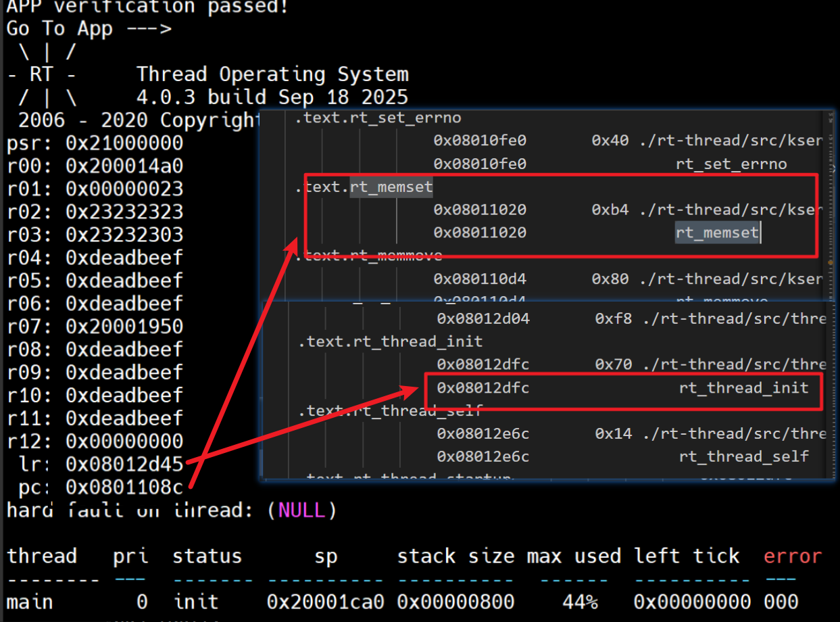
Task: Select the main thread sp 0x20001ca0
Action: click(325, 602)
